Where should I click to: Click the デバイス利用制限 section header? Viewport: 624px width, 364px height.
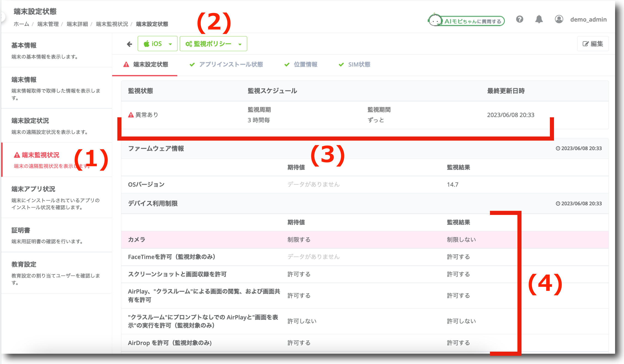(153, 204)
